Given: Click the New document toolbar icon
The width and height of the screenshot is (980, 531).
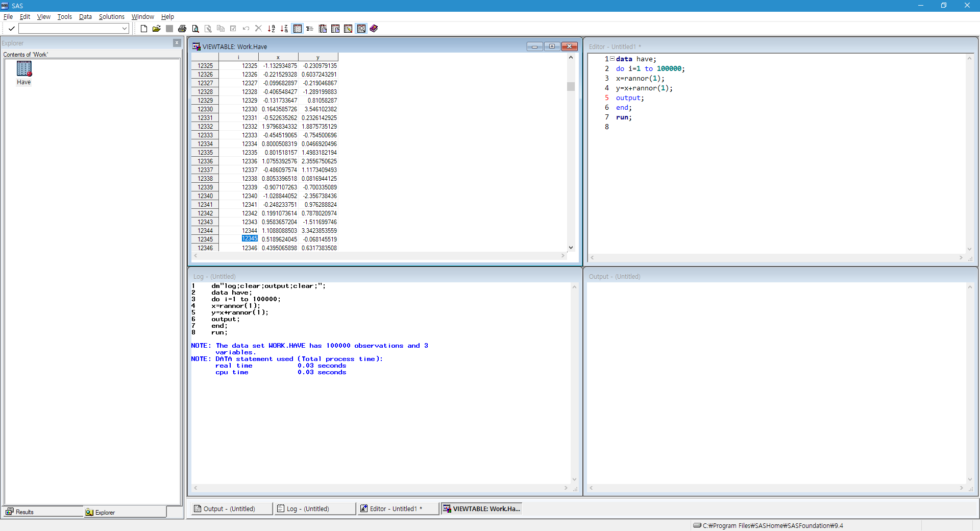Looking at the screenshot, I should pyautogui.click(x=144, y=29).
